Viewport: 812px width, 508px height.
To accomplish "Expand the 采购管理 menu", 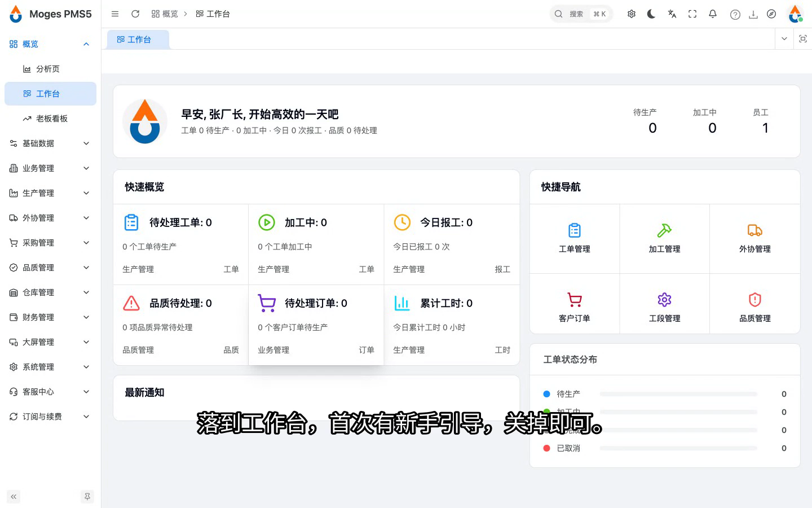I will tap(50, 243).
